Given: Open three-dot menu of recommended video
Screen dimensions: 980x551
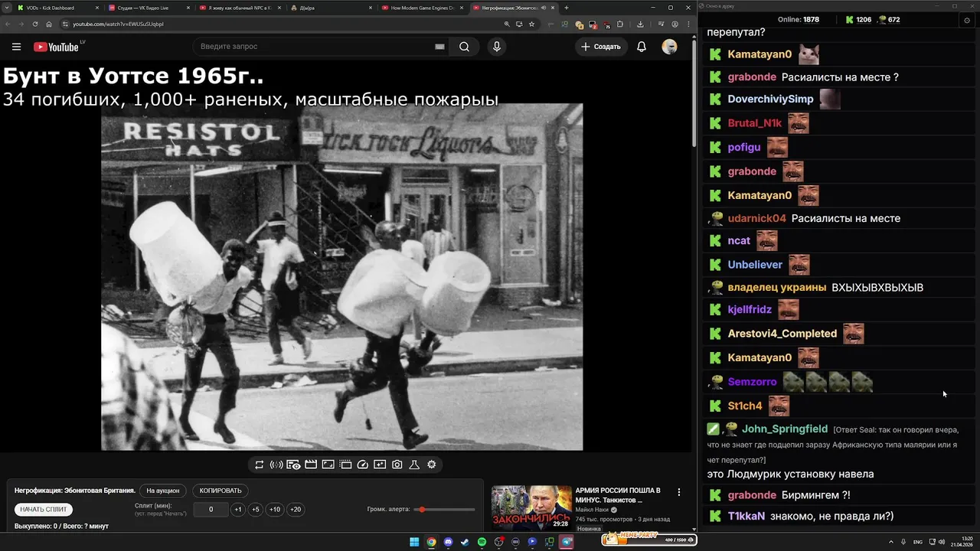Looking at the screenshot, I should click(x=678, y=492).
